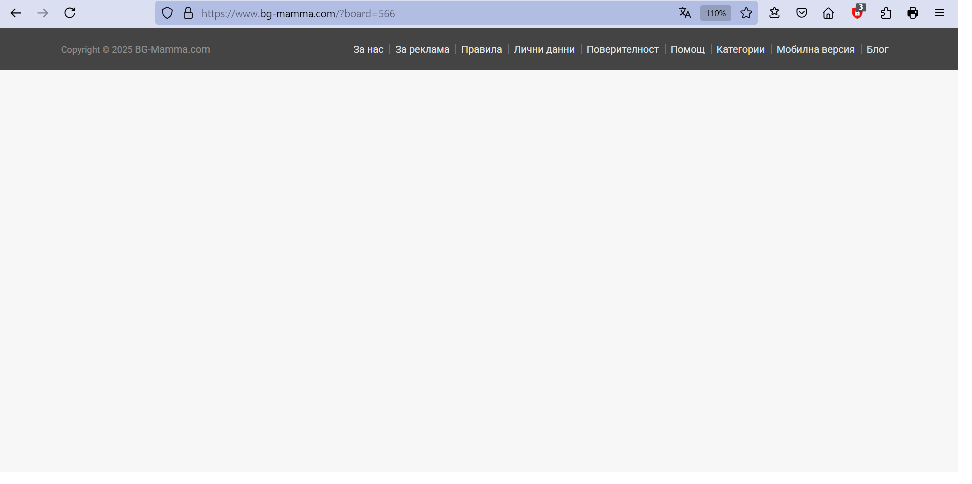This screenshot has width=972, height=484.
Task: Reset the 110% zoom level badge
Action: point(715,13)
